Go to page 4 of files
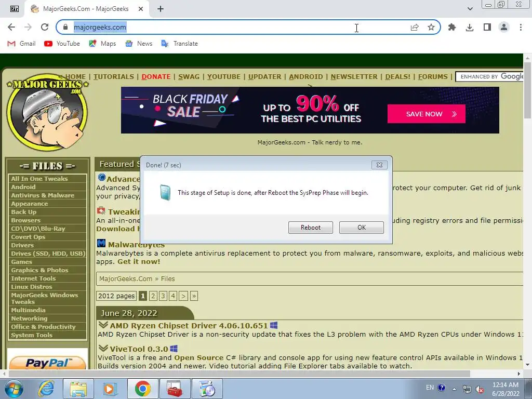This screenshot has height=399, width=532. [173, 296]
